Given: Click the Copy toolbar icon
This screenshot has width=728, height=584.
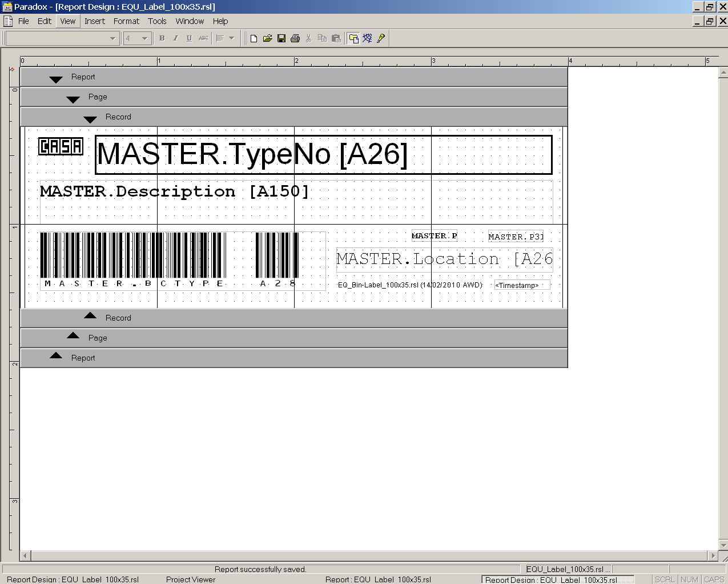Looking at the screenshot, I should pyautogui.click(x=323, y=38).
